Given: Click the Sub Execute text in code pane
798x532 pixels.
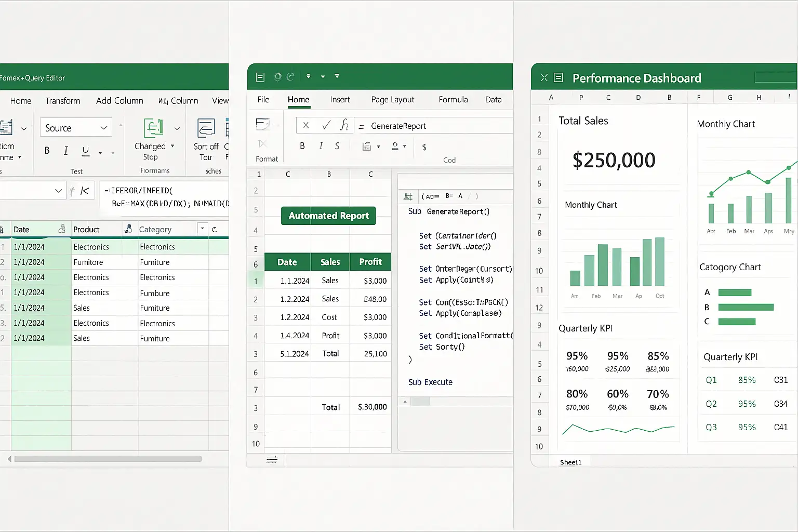Looking at the screenshot, I should click(x=430, y=382).
